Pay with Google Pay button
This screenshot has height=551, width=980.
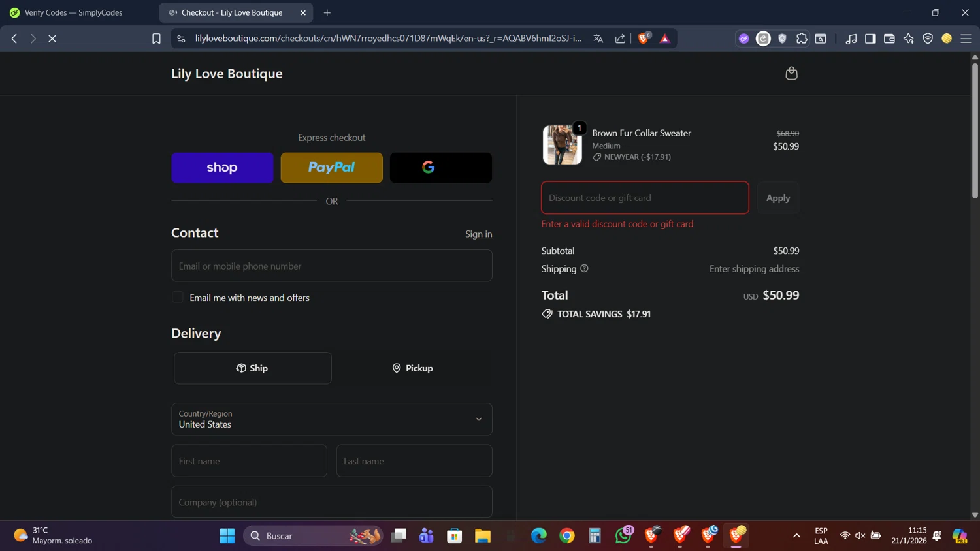[x=441, y=168]
